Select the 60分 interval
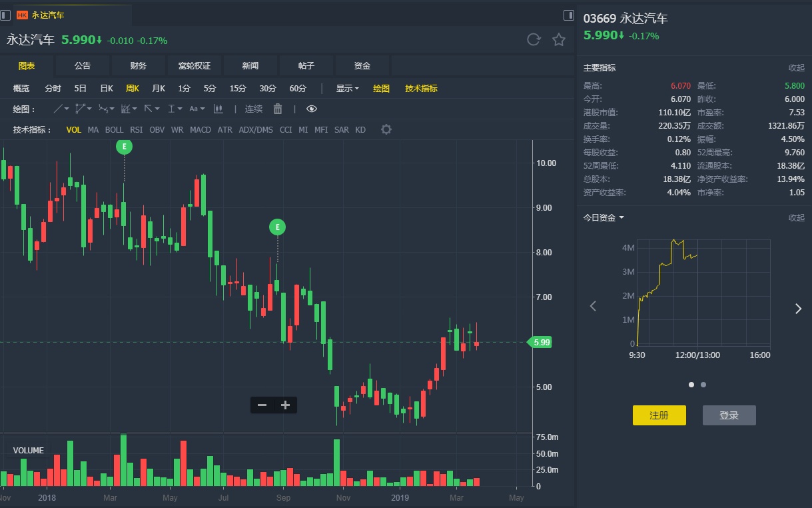This screenshot has height=508, width=812. (298, 88)
